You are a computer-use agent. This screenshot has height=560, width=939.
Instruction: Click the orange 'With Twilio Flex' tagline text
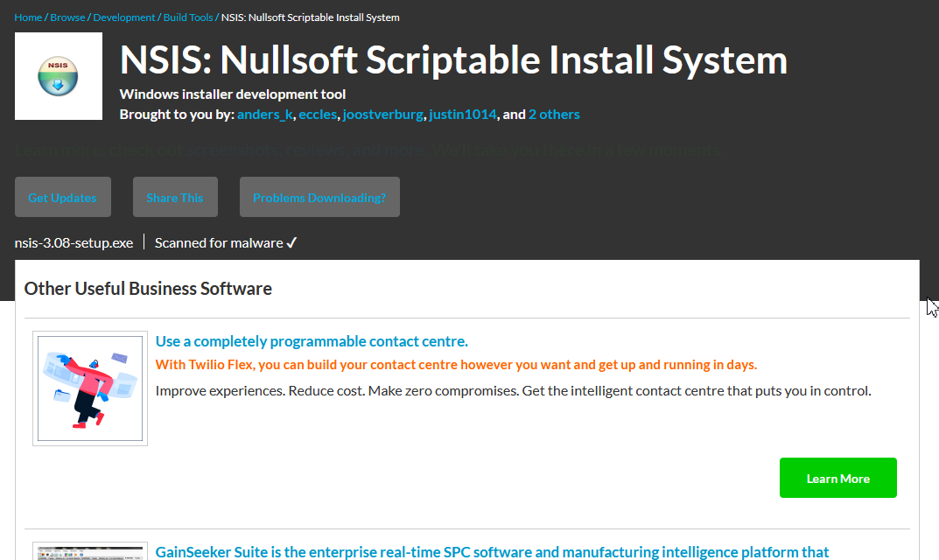click(x=456, y=365)
